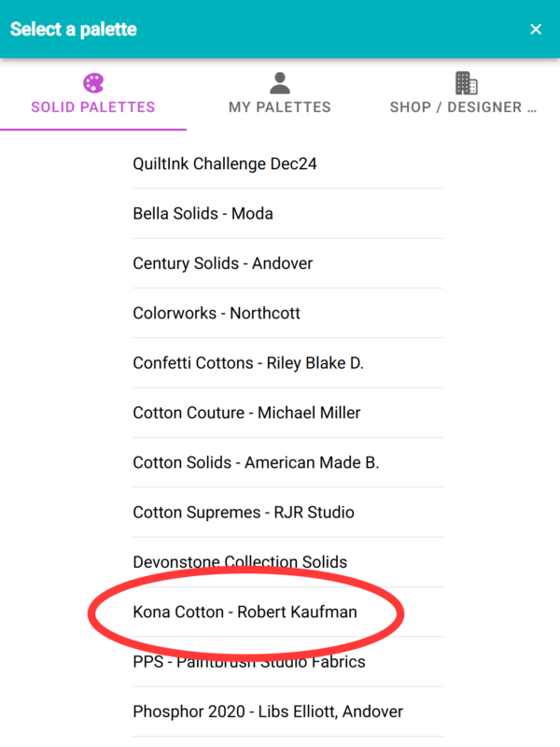This screenshot has height=747, width=560.
Task: Open the Shop / Designer tab
Action: [464, 106]
